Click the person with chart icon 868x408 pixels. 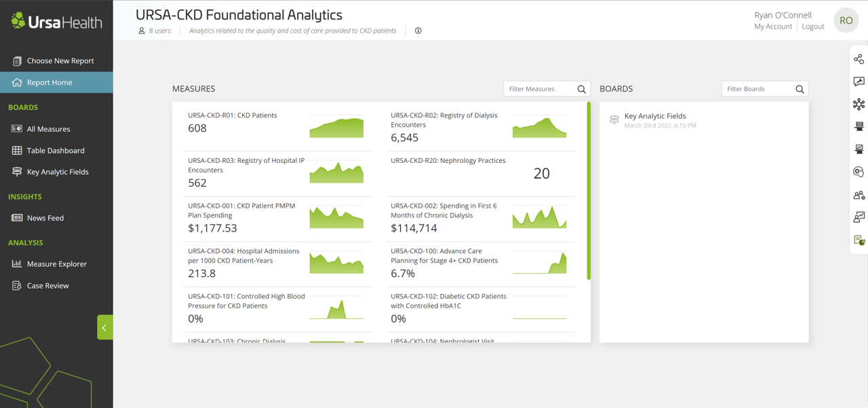point(859,217)
